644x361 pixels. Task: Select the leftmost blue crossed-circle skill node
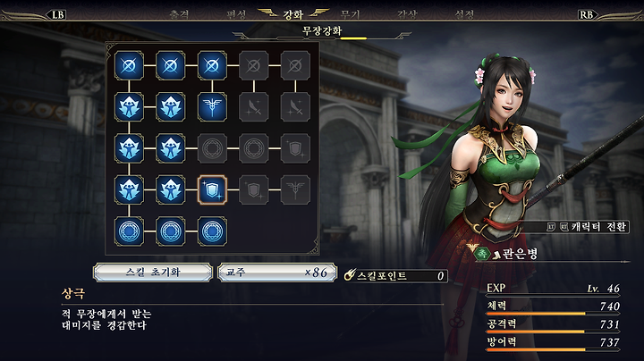tap(129, 65)
